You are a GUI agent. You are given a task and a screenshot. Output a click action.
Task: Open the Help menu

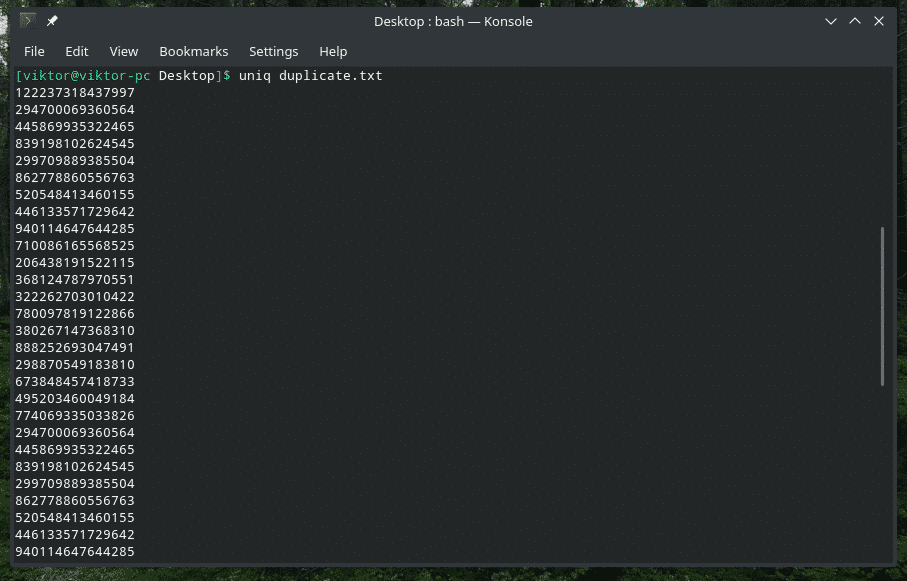coord(333,52)
